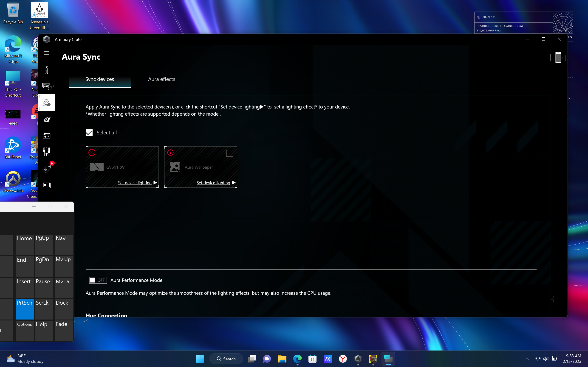The height and width of the screenshot is (367, 588).
Task: Open the Home info icon in sidebar
Action: 47,70
